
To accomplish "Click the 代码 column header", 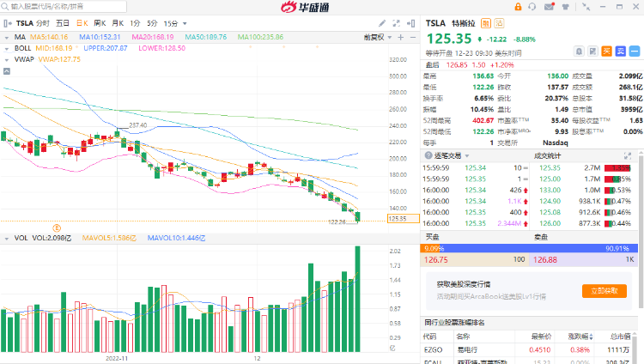I will click(429, 337).
